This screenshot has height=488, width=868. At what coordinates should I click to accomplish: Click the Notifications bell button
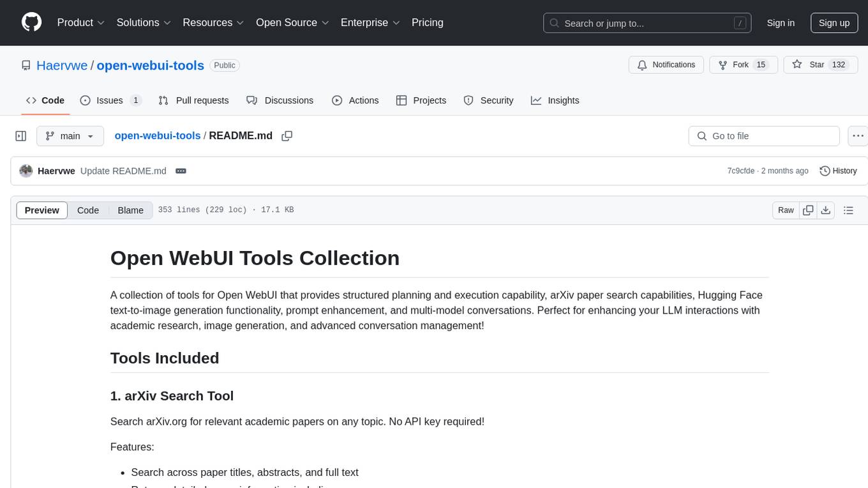[x=666, y=65]
